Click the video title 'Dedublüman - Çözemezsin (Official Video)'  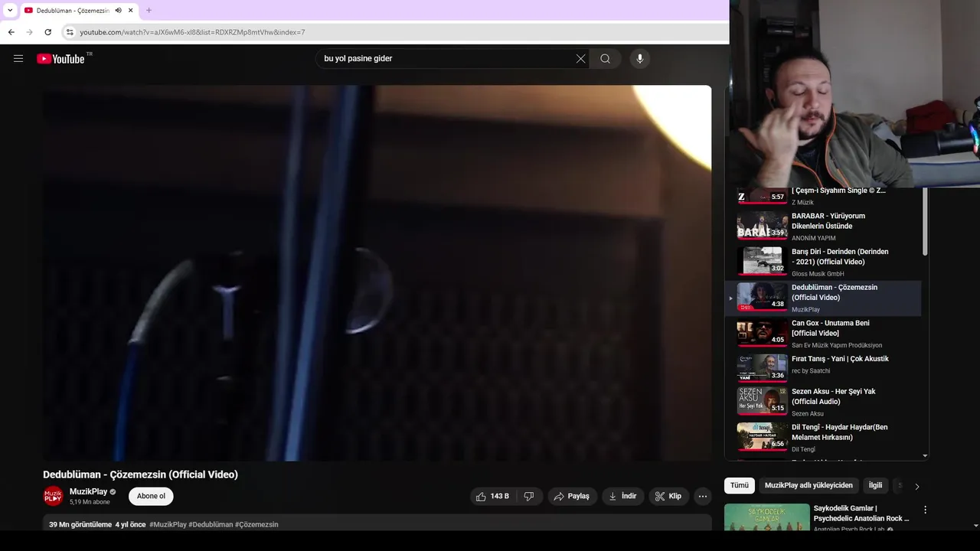[140, 474]
